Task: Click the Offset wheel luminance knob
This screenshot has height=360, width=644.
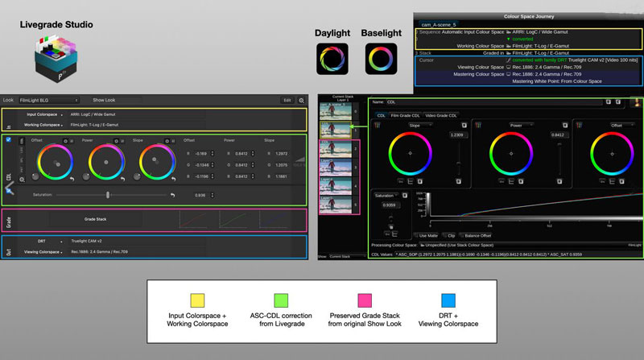Action: [x=35, y=177]
